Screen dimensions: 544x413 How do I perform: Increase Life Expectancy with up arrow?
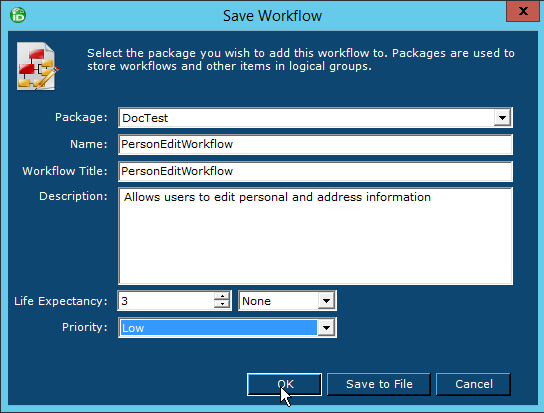222,296
